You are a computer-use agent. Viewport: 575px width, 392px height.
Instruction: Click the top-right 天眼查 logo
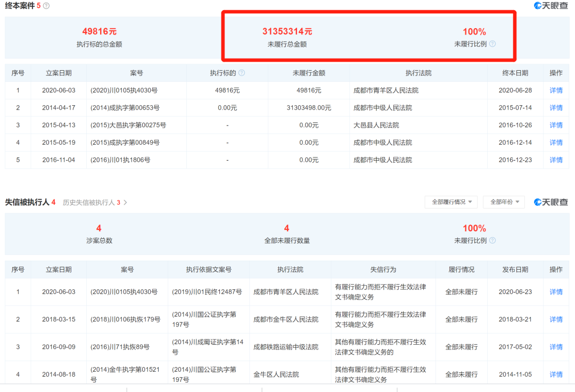(551, 6)
